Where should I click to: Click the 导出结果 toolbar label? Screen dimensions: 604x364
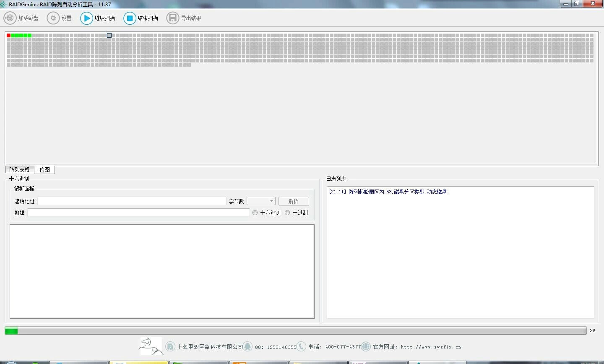(x=191, y=18)
